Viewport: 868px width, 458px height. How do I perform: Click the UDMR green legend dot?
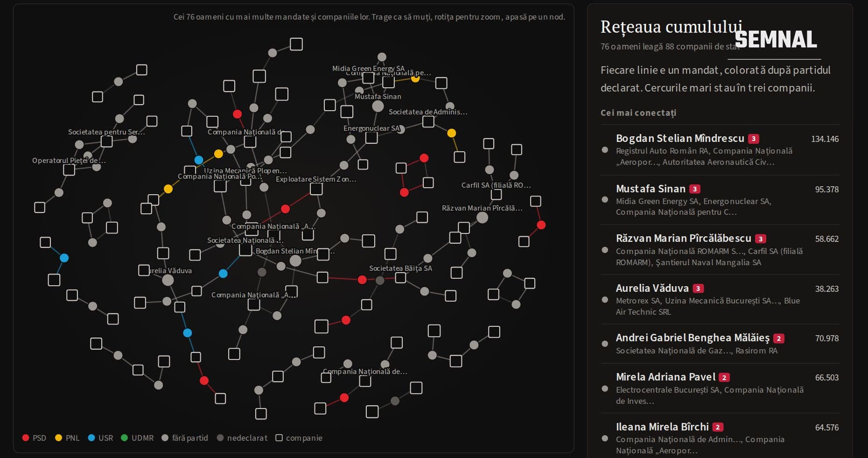click(124, 438)
